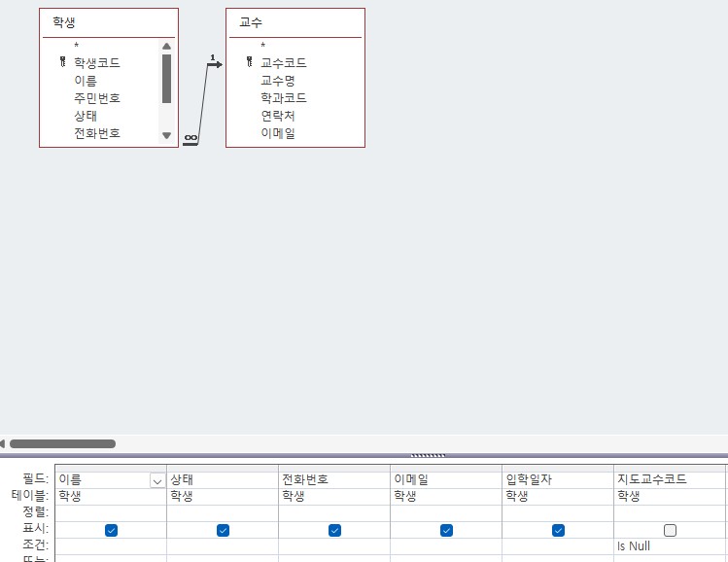Select 학과코드 field in 교수 table
Viewport: 728px width, 562px height.
[x=284, y=98]
